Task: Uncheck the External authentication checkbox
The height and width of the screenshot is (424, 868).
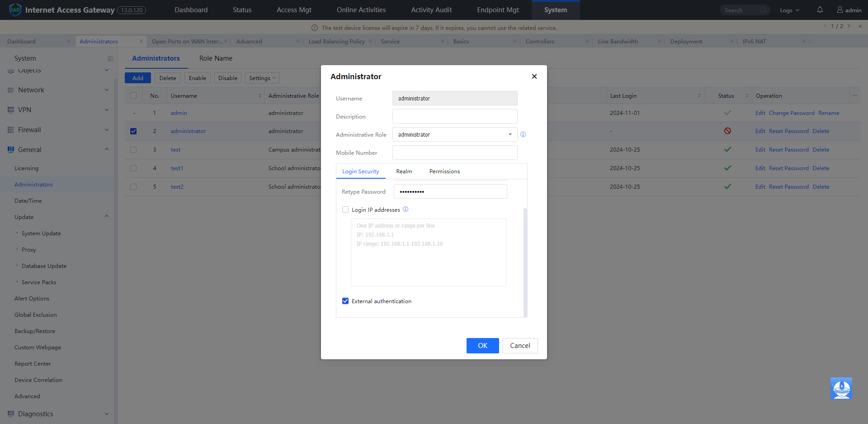Action: coord(345,301)
